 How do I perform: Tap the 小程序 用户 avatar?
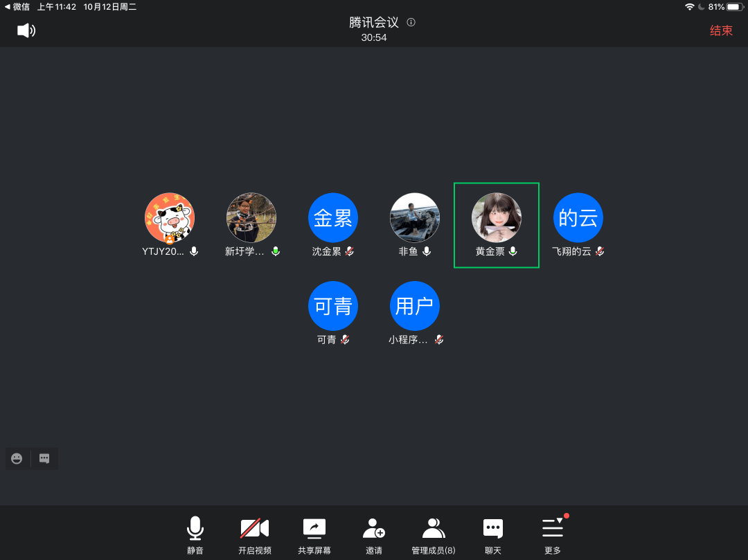[x=414, y=306]
